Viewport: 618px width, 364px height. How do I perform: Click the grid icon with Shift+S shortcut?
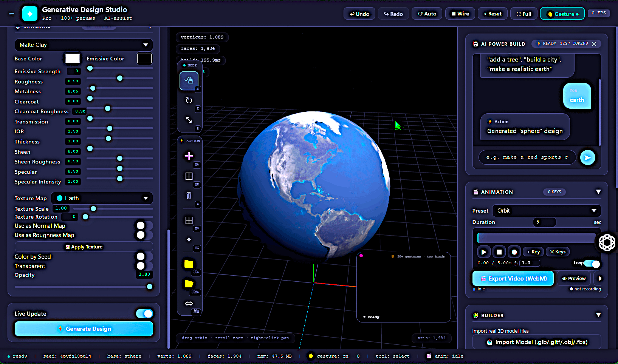[189, 220]
